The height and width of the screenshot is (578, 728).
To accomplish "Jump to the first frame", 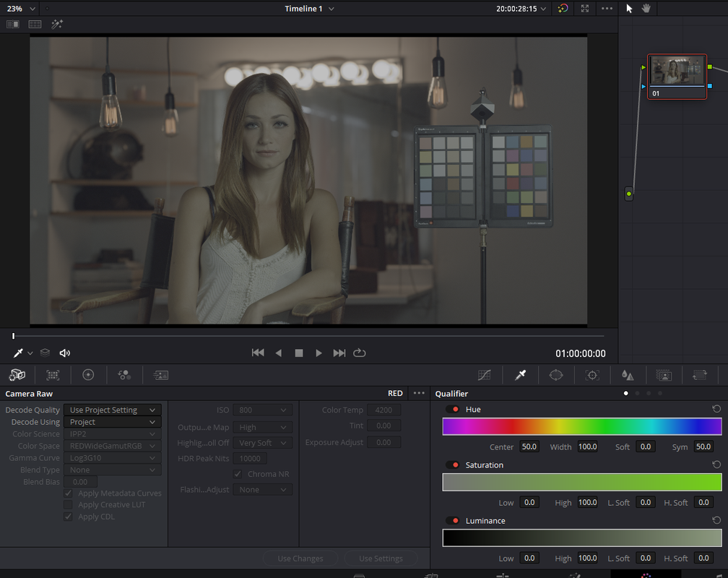I will 258,353.
